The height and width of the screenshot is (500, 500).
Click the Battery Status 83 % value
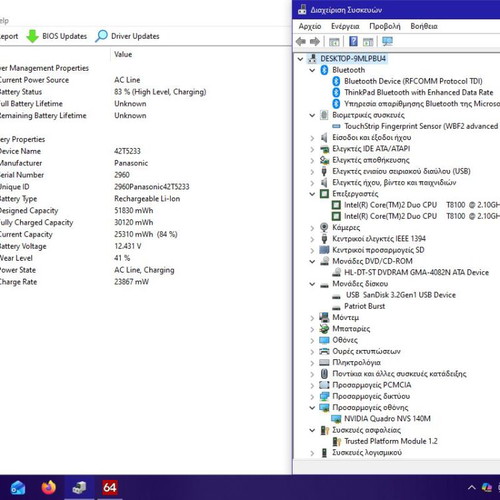point(160,92)
